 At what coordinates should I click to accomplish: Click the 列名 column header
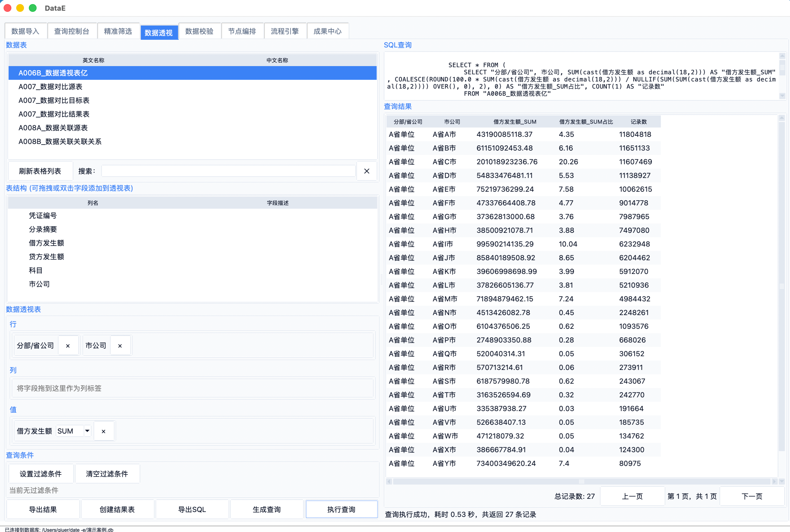pos(93,203)
